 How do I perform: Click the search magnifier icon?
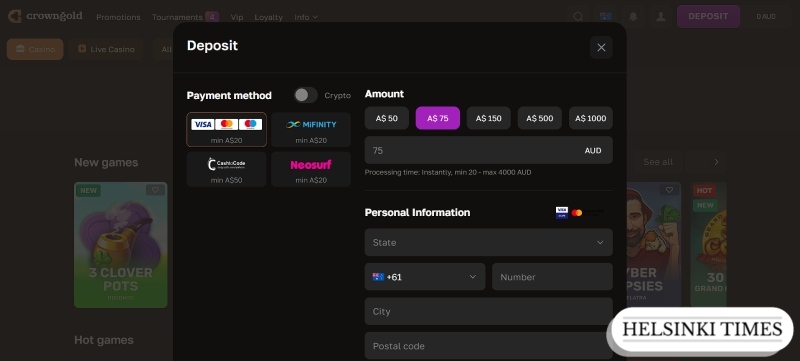pos(578,17)
